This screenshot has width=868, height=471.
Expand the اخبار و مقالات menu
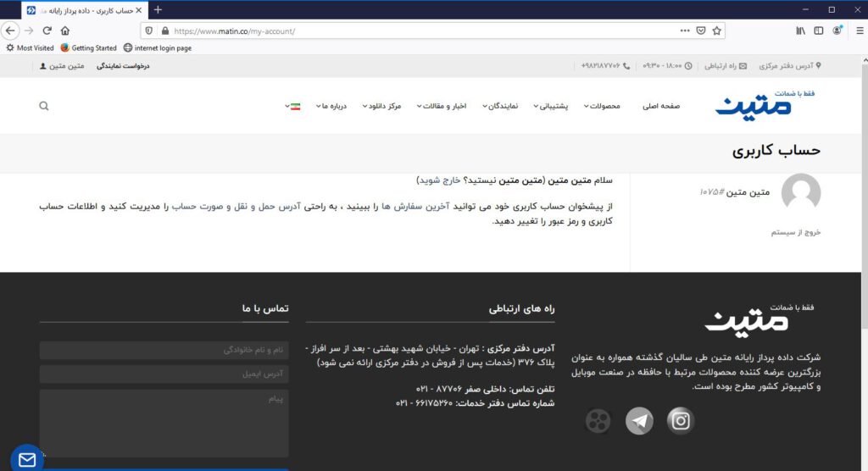pos(441,106)
